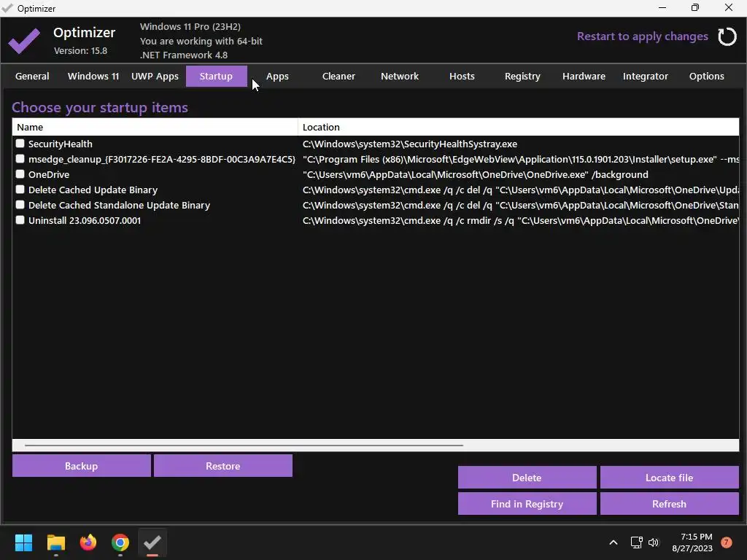Open the Apps tab
This screenshot has width=747, height=560.
click(277, 76)
